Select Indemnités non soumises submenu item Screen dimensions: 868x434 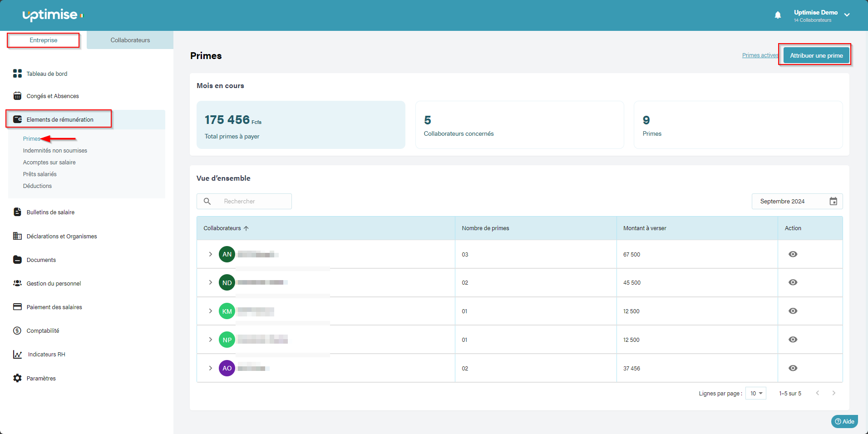click(x=55, y=150)
